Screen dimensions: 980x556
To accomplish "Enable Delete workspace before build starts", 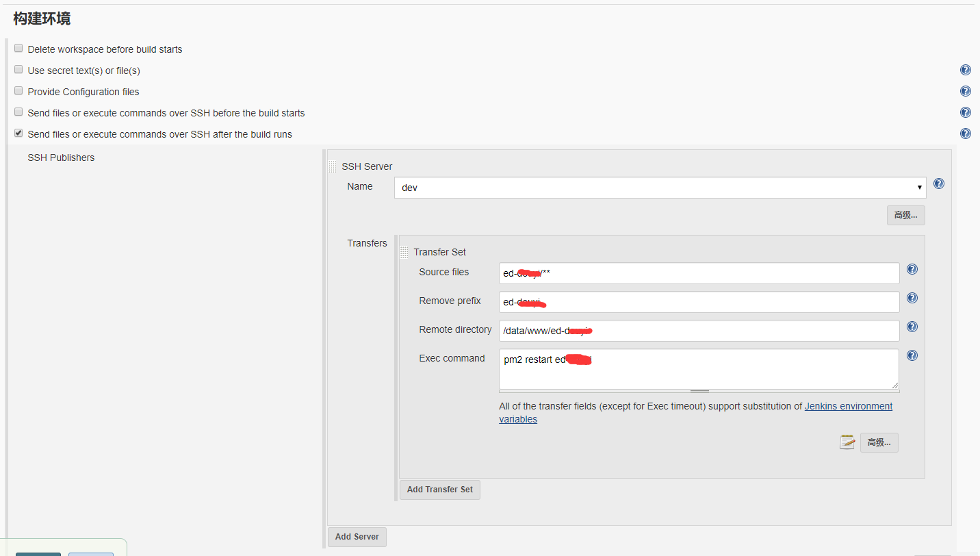I will pos(18,47).
